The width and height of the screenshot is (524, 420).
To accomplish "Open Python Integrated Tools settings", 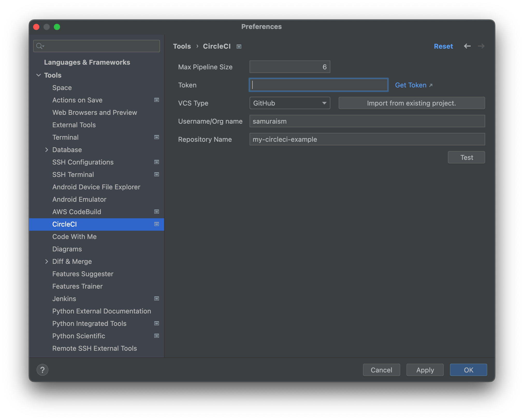I will (x=89, y=324).
